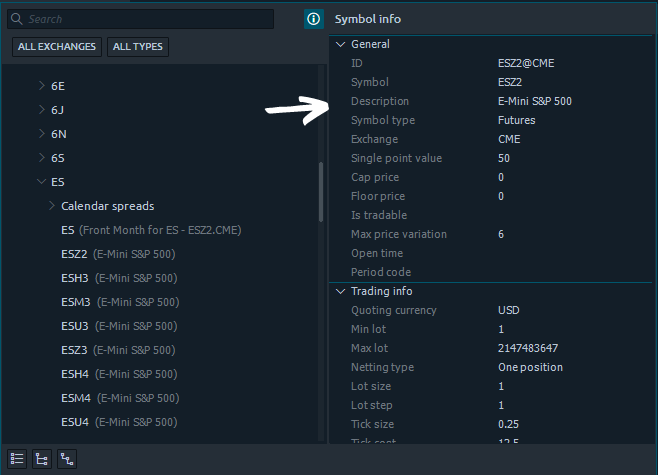
Task: Expand the 6S symbol group
Action: pyautogui.click(x=42, y=157)
